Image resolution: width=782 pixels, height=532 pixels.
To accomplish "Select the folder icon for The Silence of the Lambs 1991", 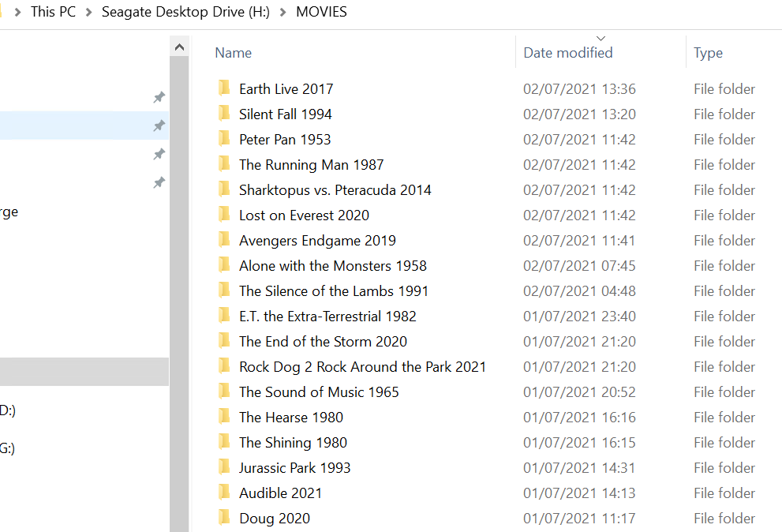I will coord(224,290).
